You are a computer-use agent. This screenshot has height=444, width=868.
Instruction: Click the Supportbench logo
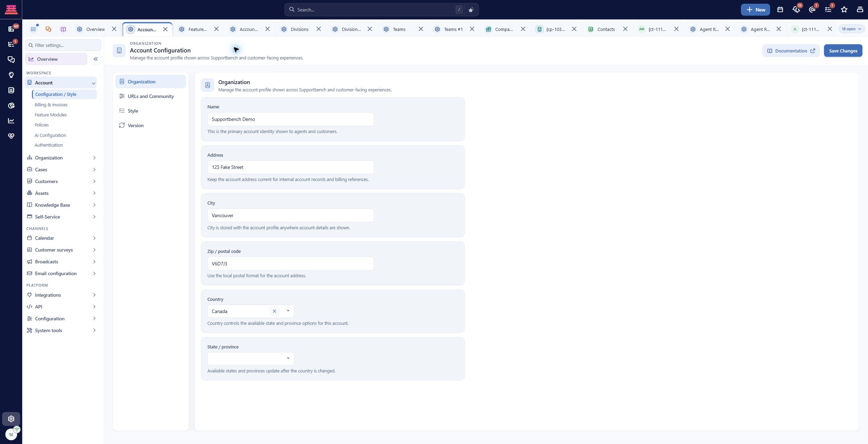[x=11, y=9]
